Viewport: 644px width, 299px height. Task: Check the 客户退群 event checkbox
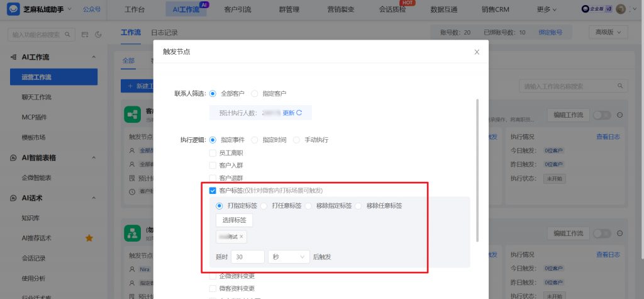[x=213, y=178]
